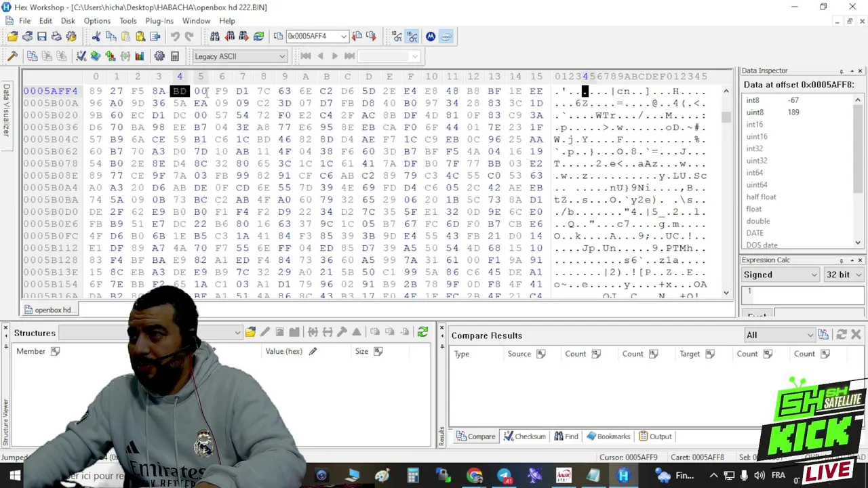This screenshot has width=868, height=488.
Task: Open the Options menu
Action: pyautogui.click(x=97, y=21)
